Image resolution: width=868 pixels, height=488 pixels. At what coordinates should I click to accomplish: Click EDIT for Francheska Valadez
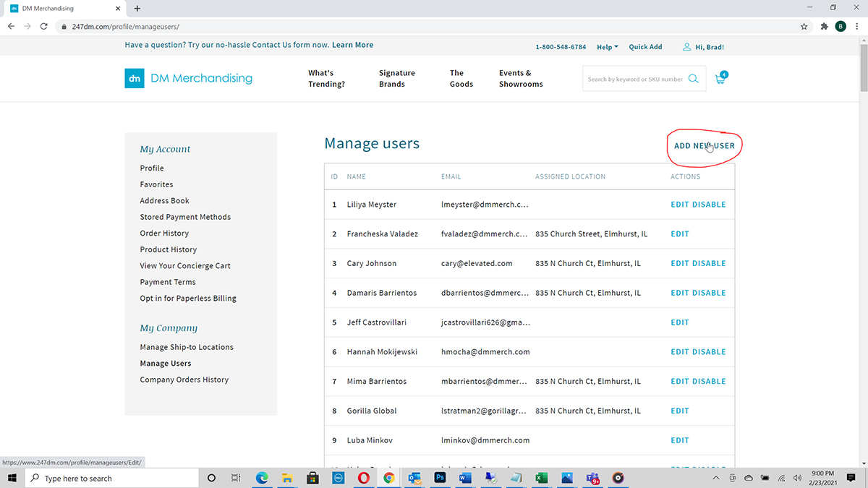(x=680, y=234)
